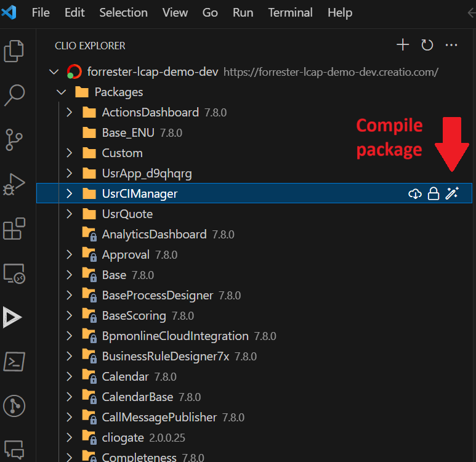Click the ActionsDashboard 7.8.0 version text
This screenshot has height=462, width=476.
pyautogui.click(x=216, y=113)
